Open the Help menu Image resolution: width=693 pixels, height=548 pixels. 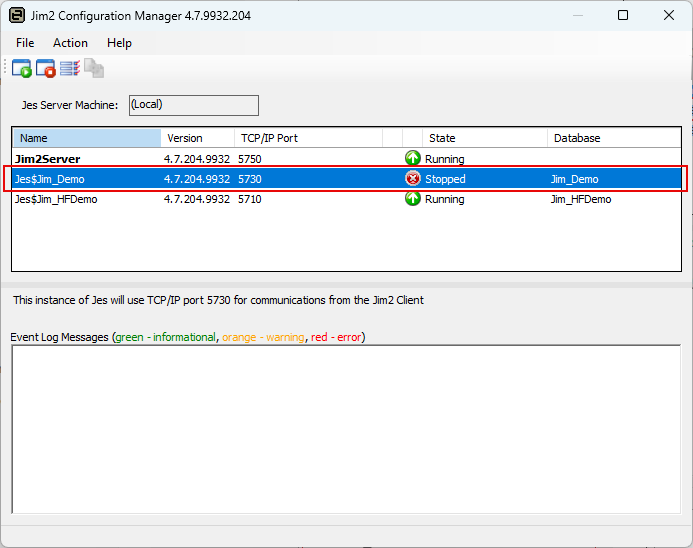(119, 43)
